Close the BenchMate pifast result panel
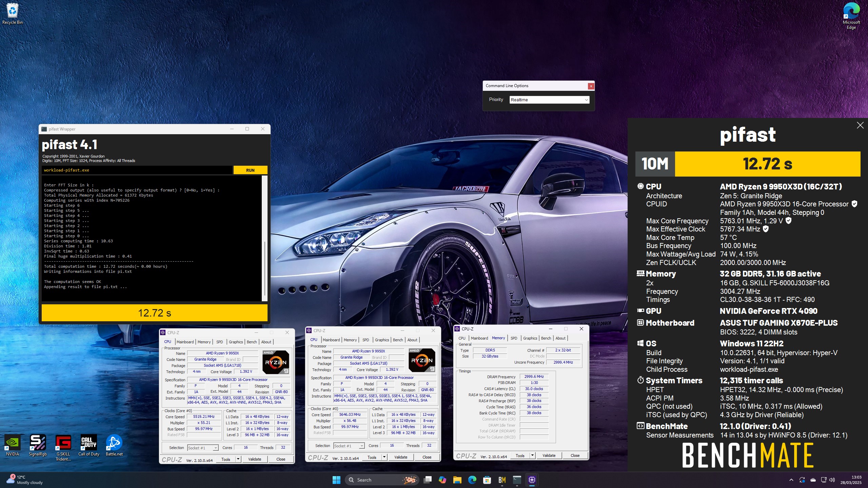This screenshot has width=868, height=488. point(860,125)
